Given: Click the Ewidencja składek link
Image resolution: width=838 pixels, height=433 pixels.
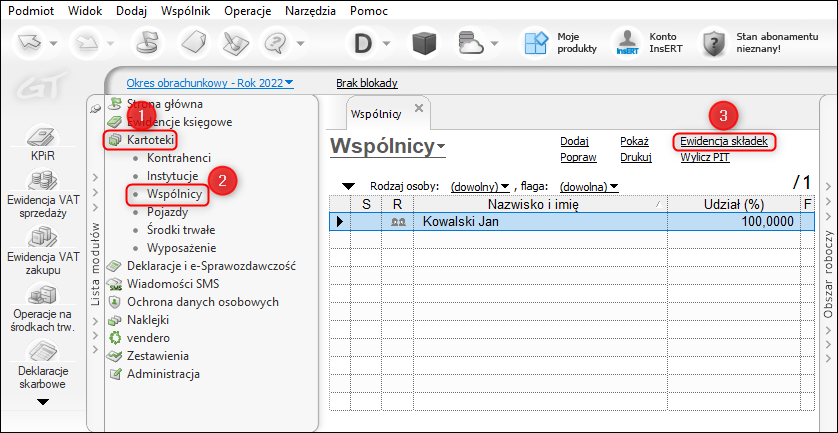Looking at the screenshot, I should pyautogui.click(x=724, y=141).
